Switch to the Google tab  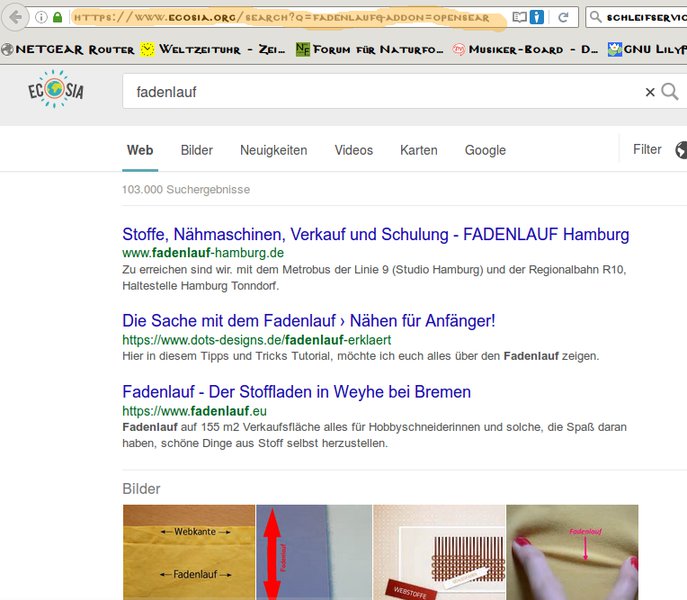pyautogui.click(x=485, y=150)
